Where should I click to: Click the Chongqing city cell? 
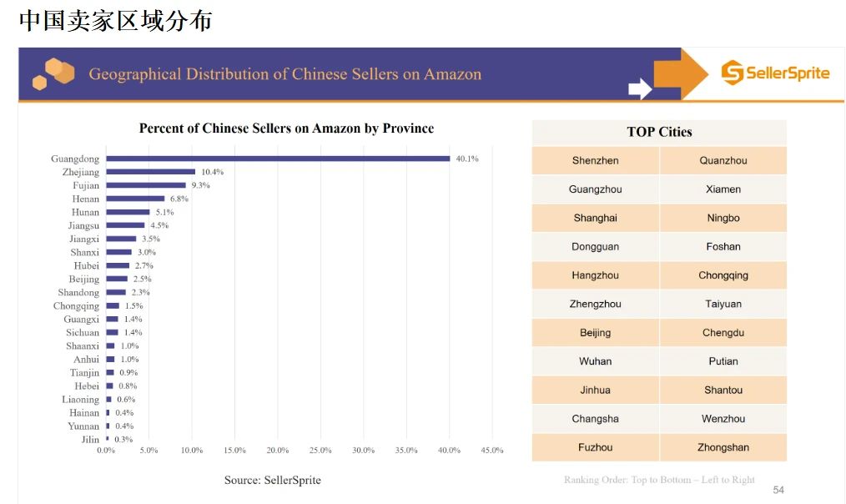click(723, 275)
